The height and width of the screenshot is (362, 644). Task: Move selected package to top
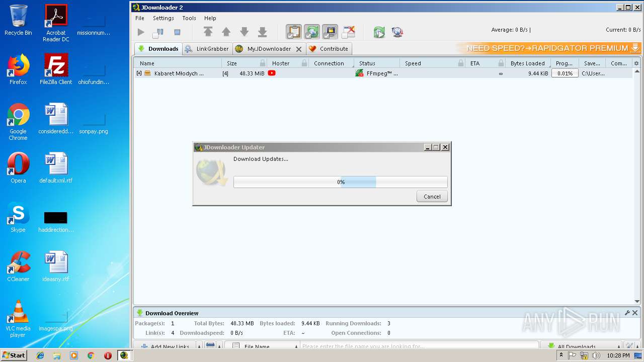click(208, 32)
